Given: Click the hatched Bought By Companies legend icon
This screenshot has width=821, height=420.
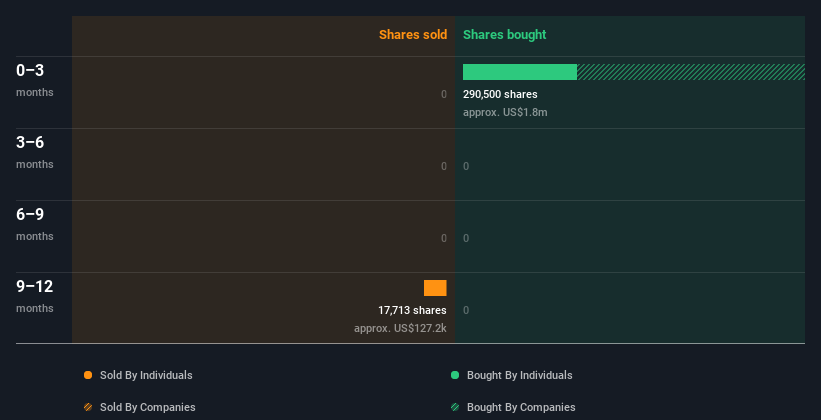Looking at the screenshot, I should pyautogui.click(x=455, y=407).
